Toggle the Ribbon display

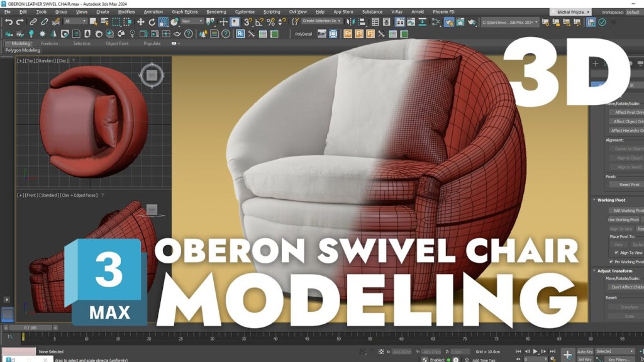pyautogui.click(x=399, y=22)
